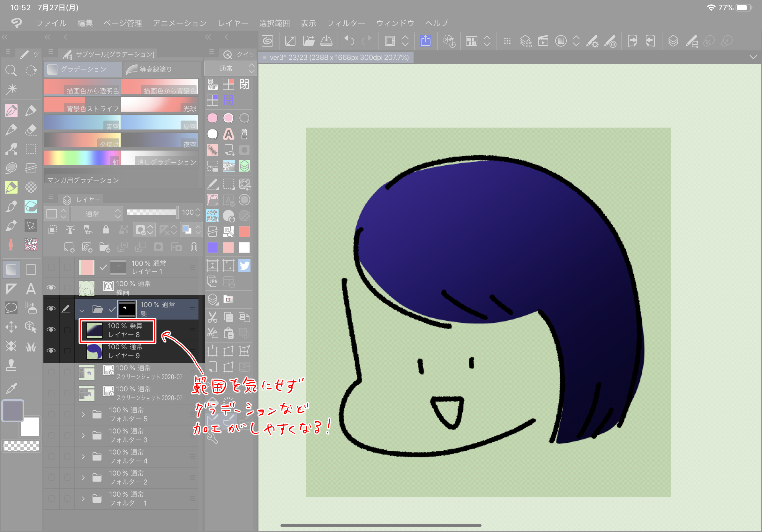Select the fill bucket tool highlighted cyan
The width and height of the screenshot is (762, 532).
coord(31,207)
